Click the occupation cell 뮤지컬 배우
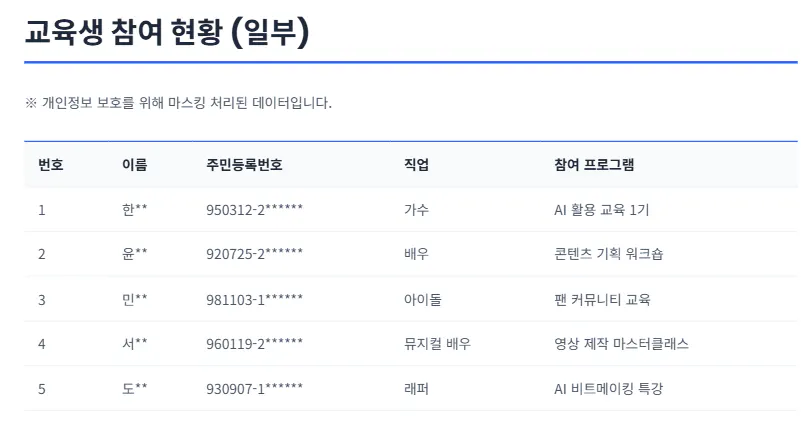This screenshot has width=801, height=442. (437, 343)
